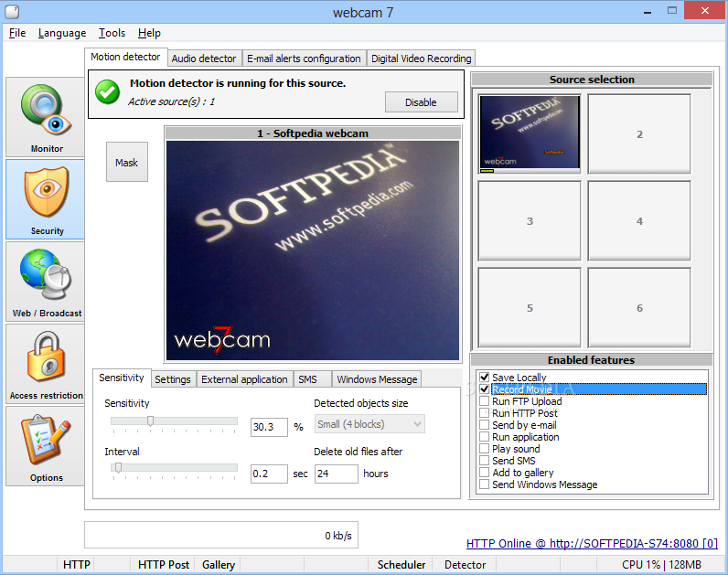Enable Send SMS checkbox
Viewport: 728px width, 575px height.
click(484, 461)
